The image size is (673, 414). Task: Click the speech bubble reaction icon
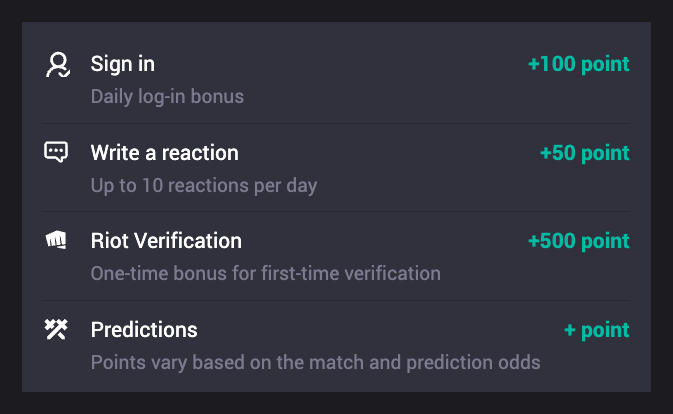point(56,152)
